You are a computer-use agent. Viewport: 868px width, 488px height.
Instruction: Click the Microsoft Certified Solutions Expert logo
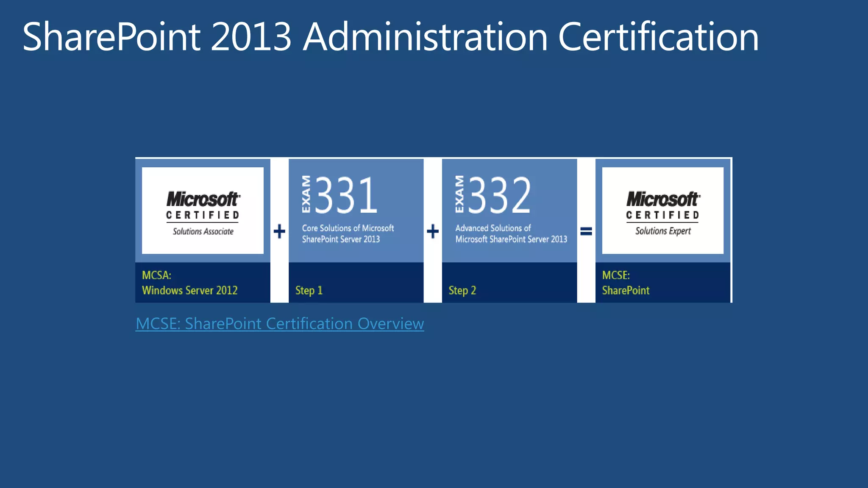663,211
